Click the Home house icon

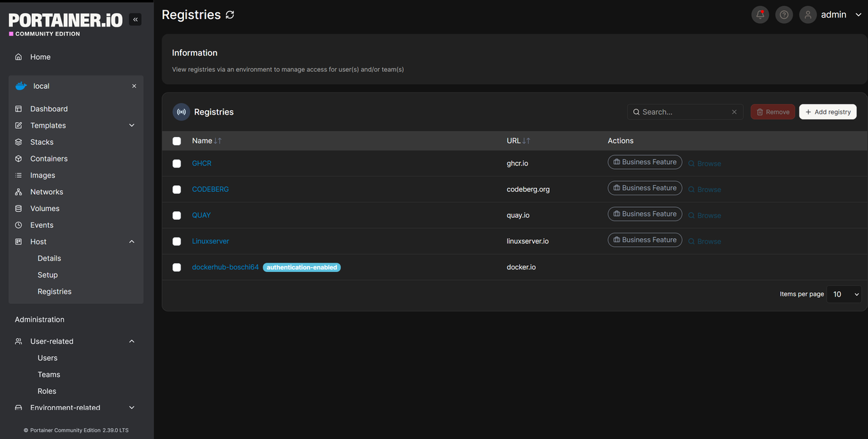point(18,57)
